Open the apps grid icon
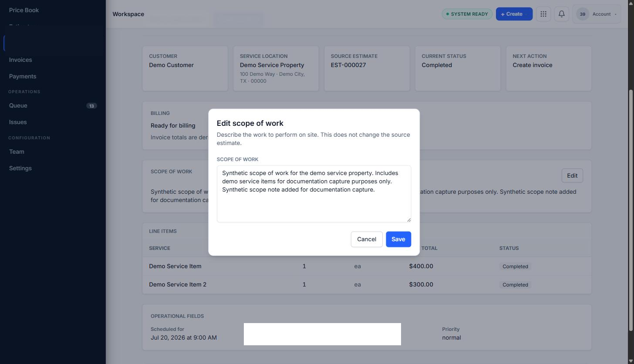This screenshot has height=364, width=634. (x=543, y=14)
